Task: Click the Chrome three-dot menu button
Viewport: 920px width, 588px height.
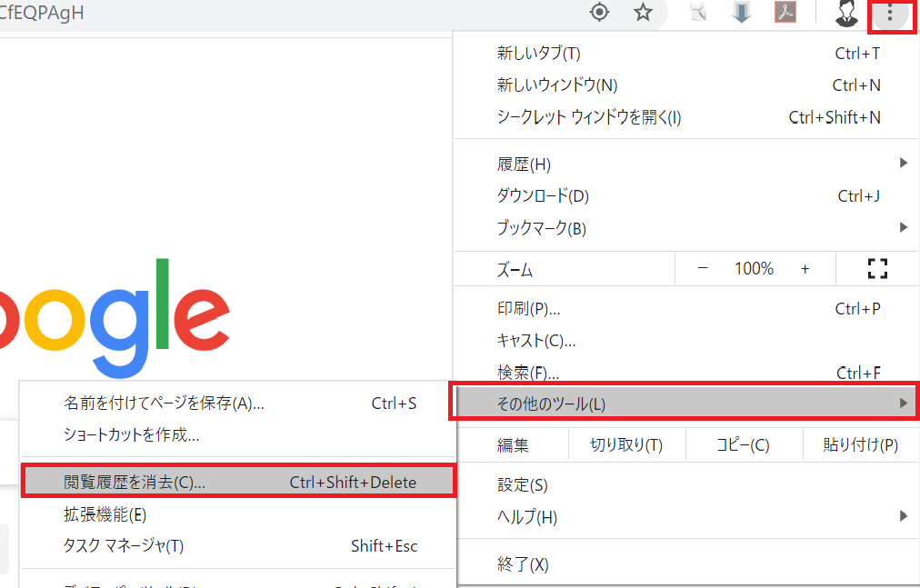Action: (891, 14)
